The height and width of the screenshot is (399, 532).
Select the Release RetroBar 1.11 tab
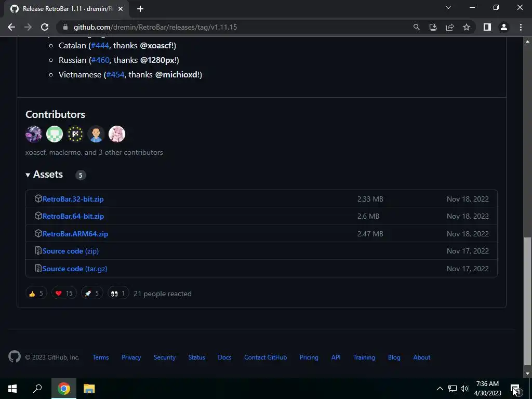[x=67, y=9]
